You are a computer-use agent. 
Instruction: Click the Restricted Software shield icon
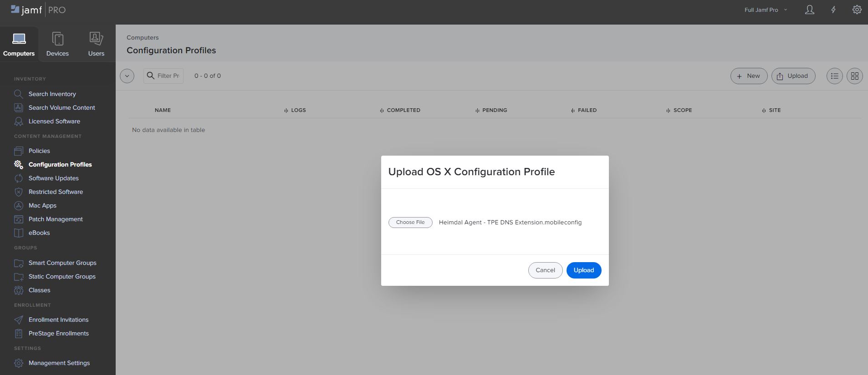[19, 192]
